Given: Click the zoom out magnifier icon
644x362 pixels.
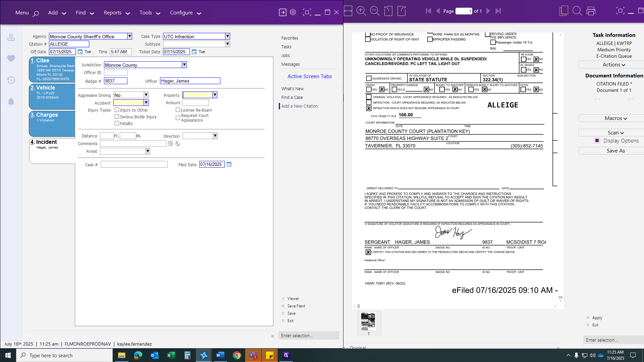Looking at the screenshot, I should [374, 11].
